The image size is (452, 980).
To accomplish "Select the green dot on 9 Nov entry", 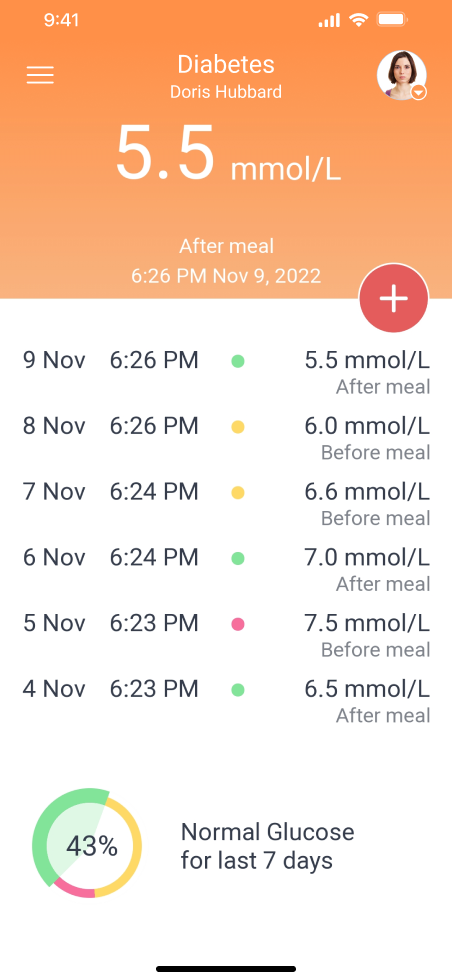I will (238, 361).
